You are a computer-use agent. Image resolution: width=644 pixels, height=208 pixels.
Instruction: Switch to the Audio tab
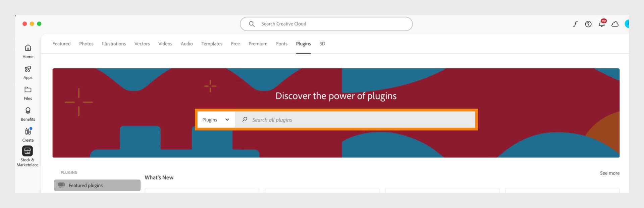pyautogui.click(x=186, y=44)
